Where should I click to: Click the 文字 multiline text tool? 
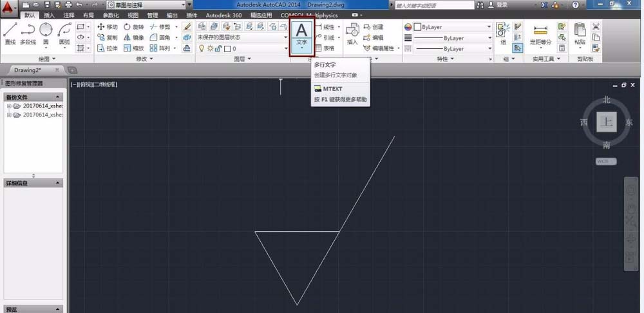click(301, 34)
